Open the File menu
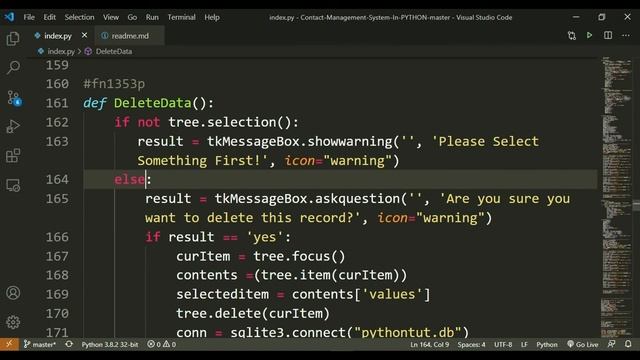Screen dimensions: 640x360 coord(29,17)
